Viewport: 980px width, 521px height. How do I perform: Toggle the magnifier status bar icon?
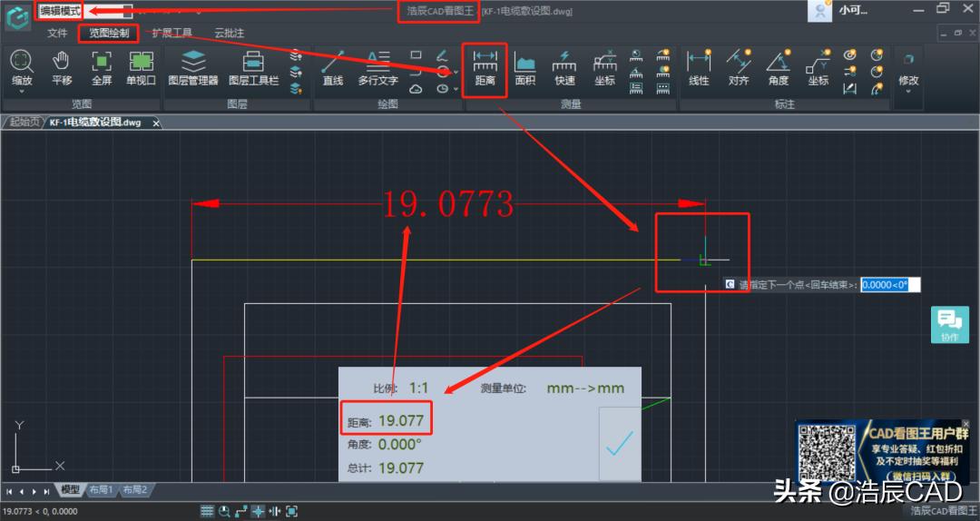tap(224, 511)
